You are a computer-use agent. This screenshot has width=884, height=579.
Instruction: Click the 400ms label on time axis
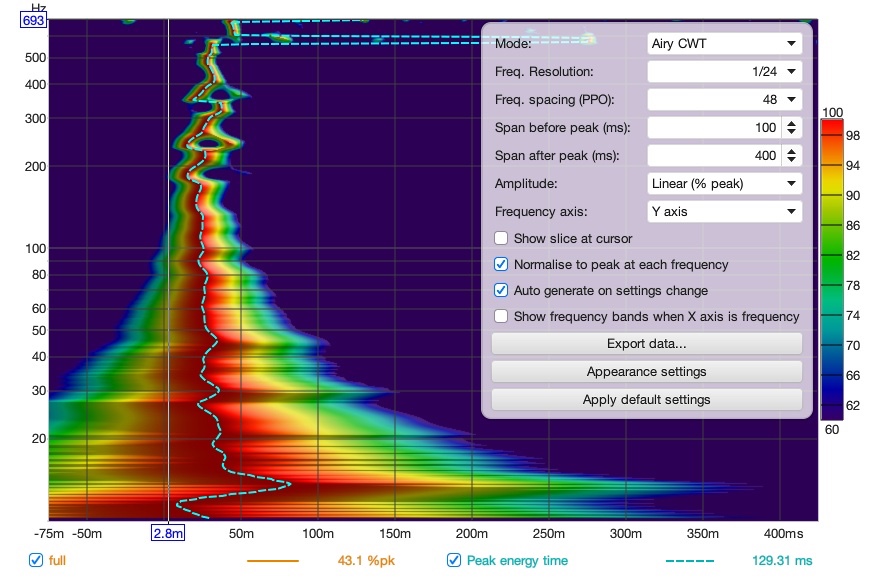pos(784,534)
